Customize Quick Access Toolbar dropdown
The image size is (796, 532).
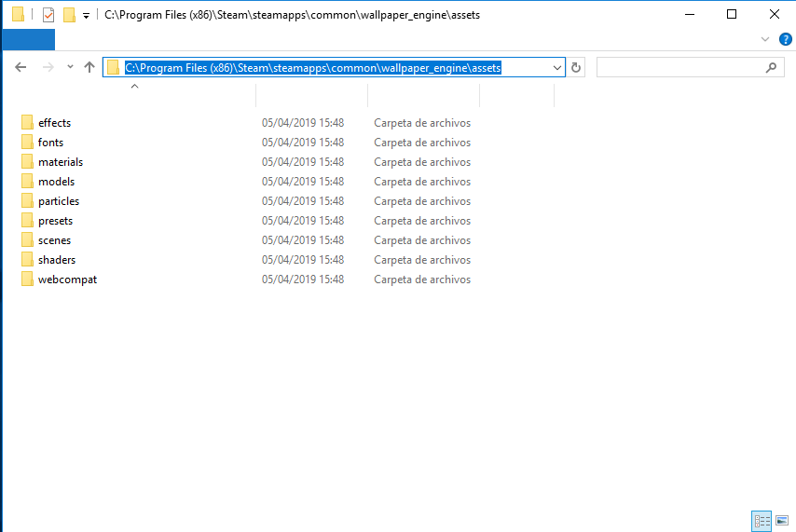click(87, 16)
